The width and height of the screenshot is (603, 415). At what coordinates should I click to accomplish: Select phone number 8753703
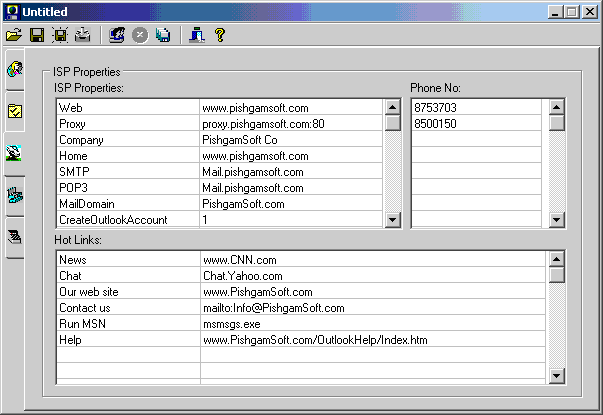(x=476, y=107)
